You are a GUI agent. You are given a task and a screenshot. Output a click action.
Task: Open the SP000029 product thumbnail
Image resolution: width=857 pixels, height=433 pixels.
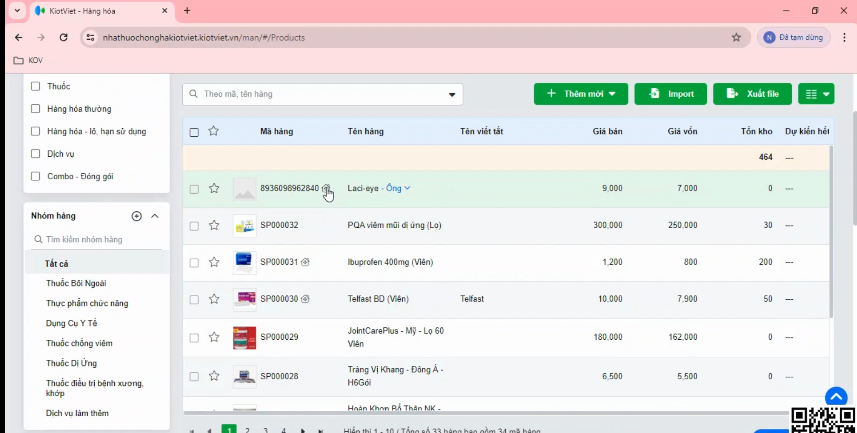(x=244, y=338)
